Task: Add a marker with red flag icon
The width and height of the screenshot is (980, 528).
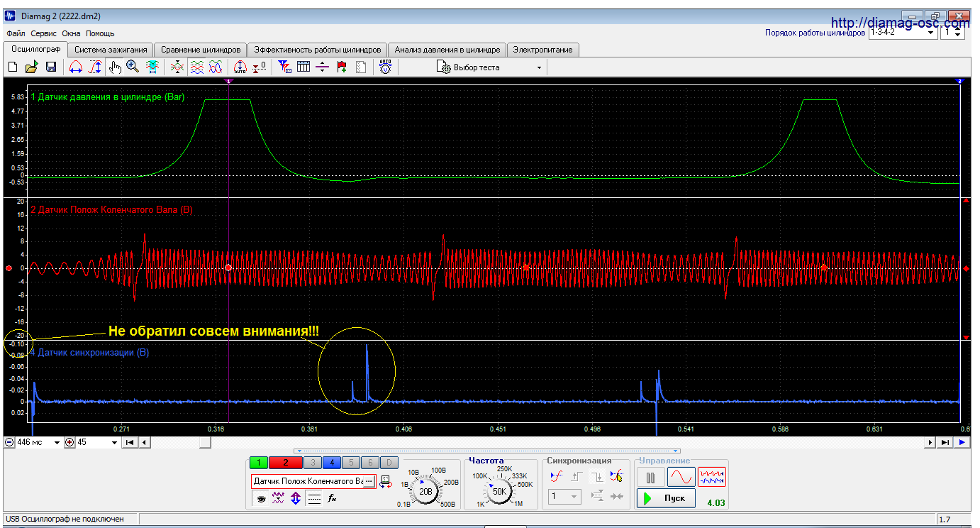Action: click(x=342, y=67)
